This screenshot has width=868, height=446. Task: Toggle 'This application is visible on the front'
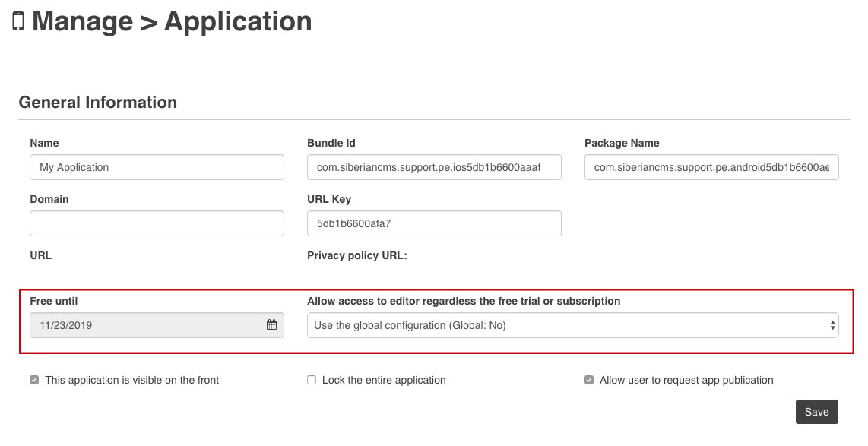point(34,380)
